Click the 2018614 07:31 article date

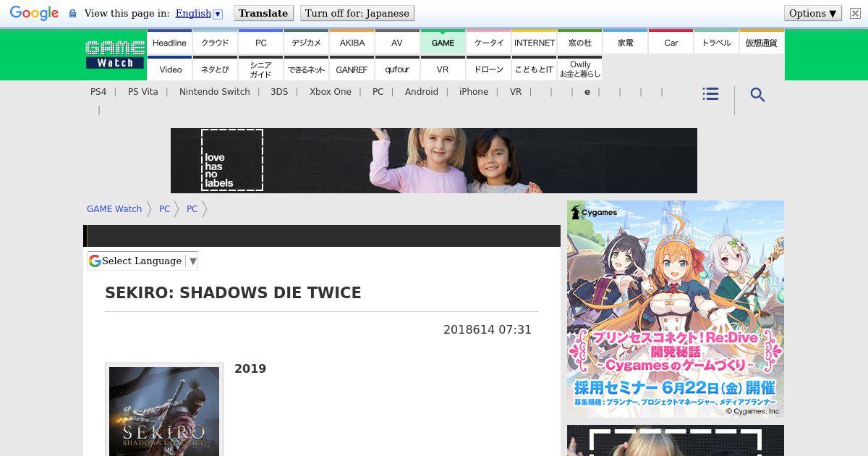[488, 330]
